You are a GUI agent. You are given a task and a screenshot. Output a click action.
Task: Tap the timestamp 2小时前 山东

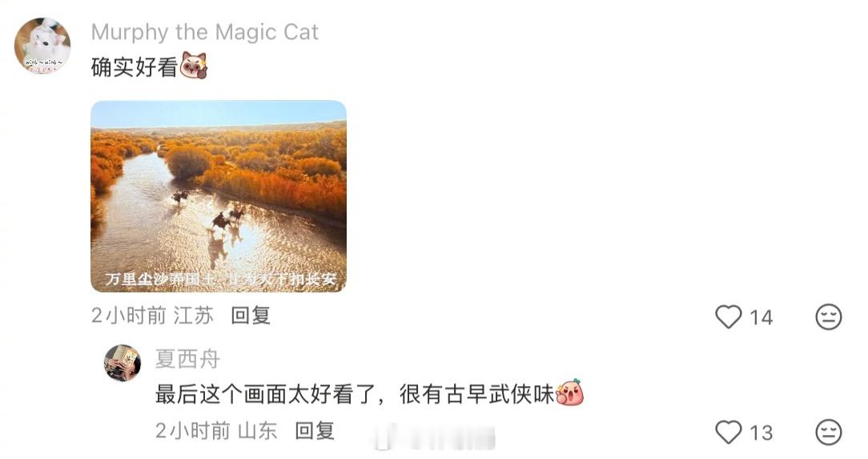pyautogui.click(x=216, y=431)
